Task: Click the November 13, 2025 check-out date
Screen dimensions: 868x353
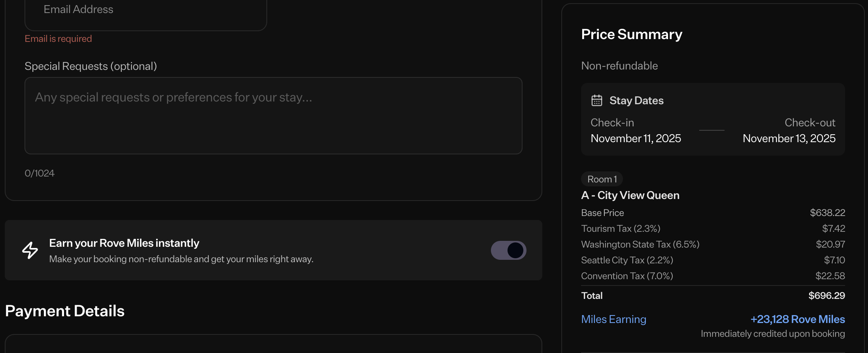Action: [789, 139]
